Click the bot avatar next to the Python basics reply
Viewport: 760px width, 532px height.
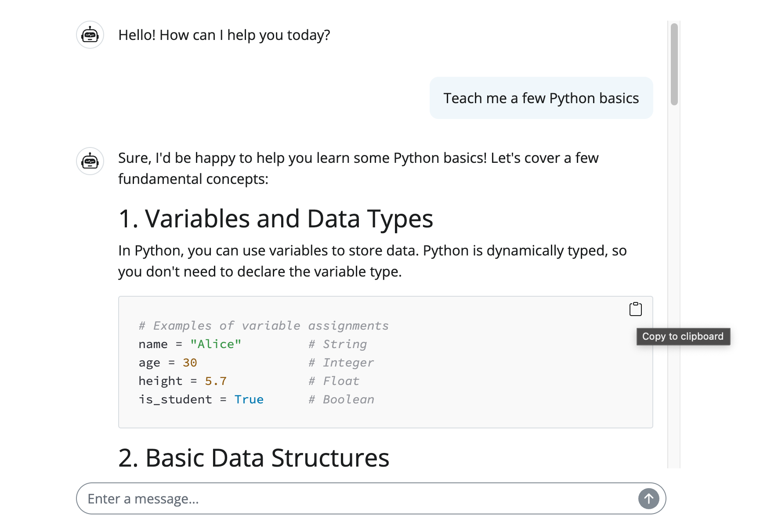point(90,162)
